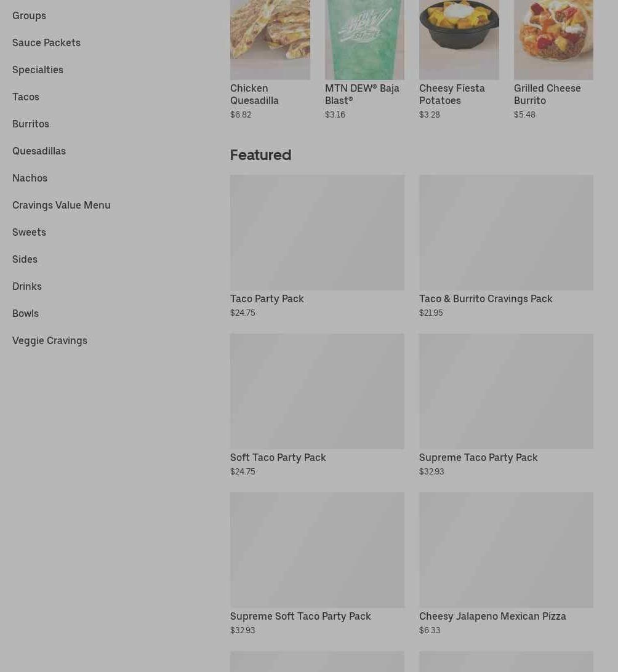Select Taco & Burrito Cravings Pack
Image resolution: width=618 pixels, height=672 pixels.
[506, 246]
